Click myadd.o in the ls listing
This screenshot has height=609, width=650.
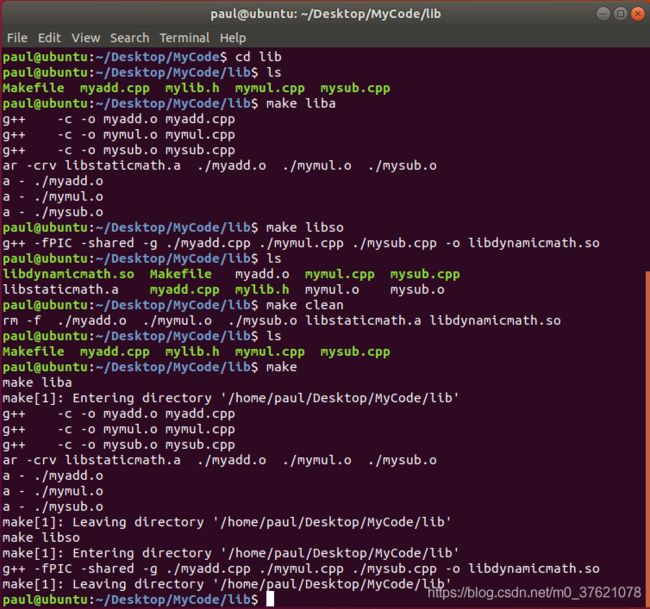[262, 274]
